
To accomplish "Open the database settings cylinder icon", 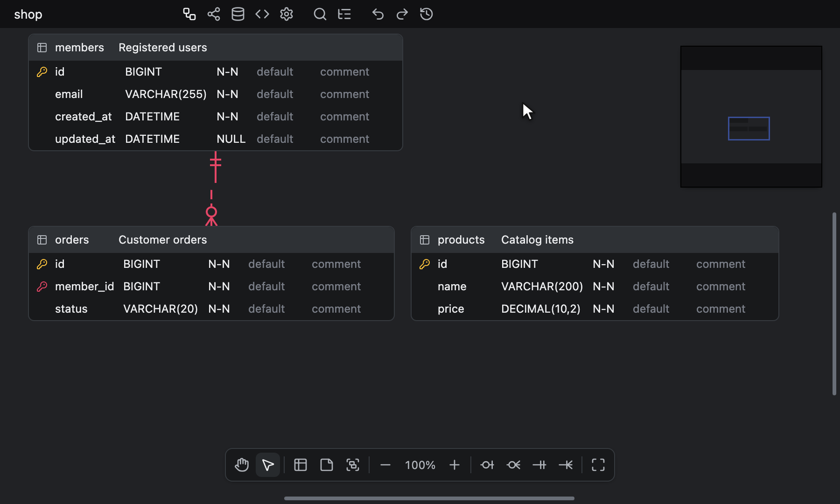I will point(238,14).
